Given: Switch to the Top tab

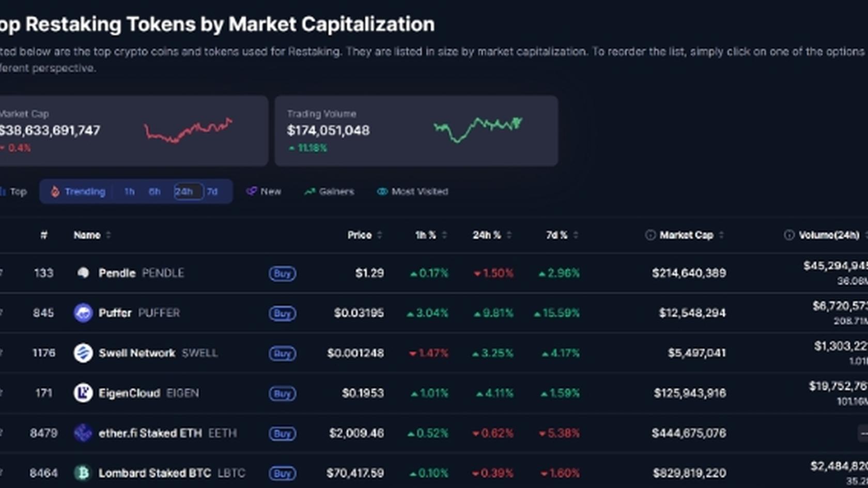Looking at the screenshot, I should tap(18, 191).
